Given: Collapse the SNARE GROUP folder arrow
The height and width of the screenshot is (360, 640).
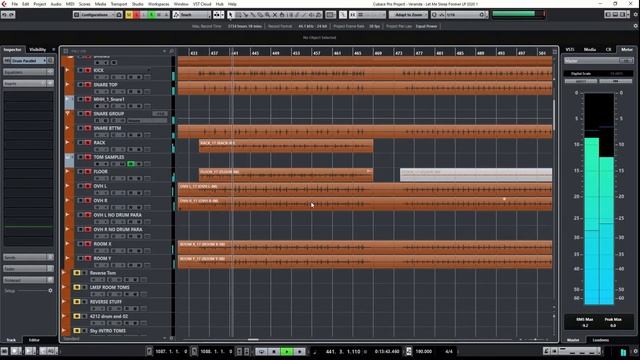Looking at the screenshot, I should 68,113.
